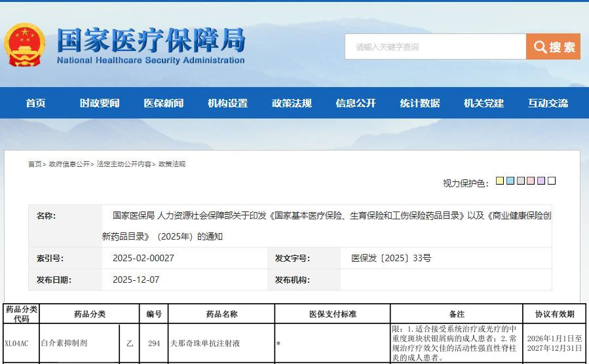
Task: Open the 机关党建 menu item
Action: [484, 103]
